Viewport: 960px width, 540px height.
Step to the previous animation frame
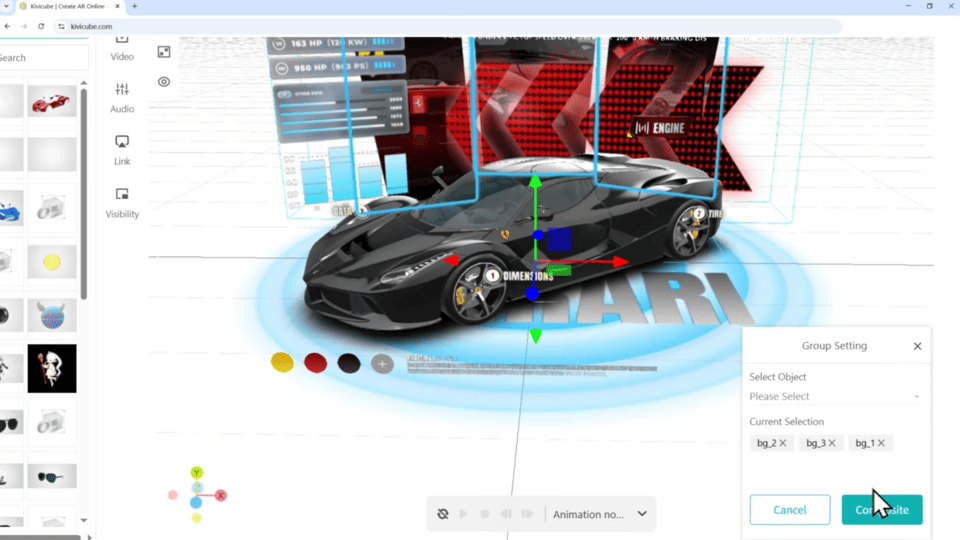tap(506, 514)
